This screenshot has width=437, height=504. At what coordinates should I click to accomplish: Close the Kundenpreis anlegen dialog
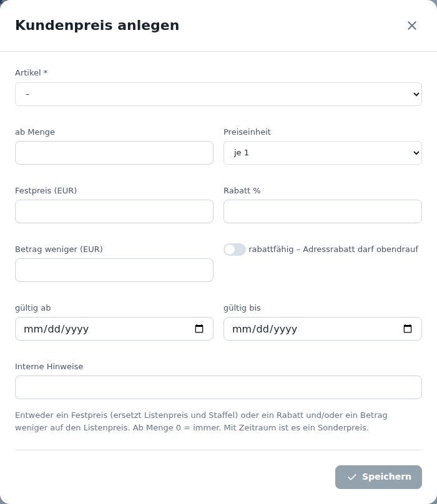(x=412, y=26)
